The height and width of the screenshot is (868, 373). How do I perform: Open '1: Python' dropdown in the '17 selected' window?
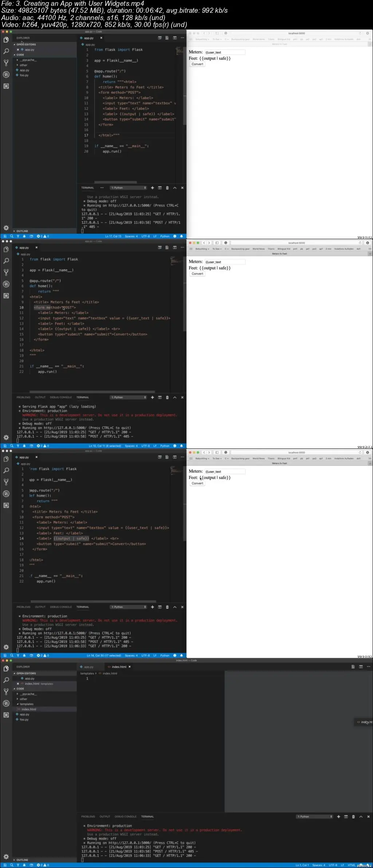128,607
